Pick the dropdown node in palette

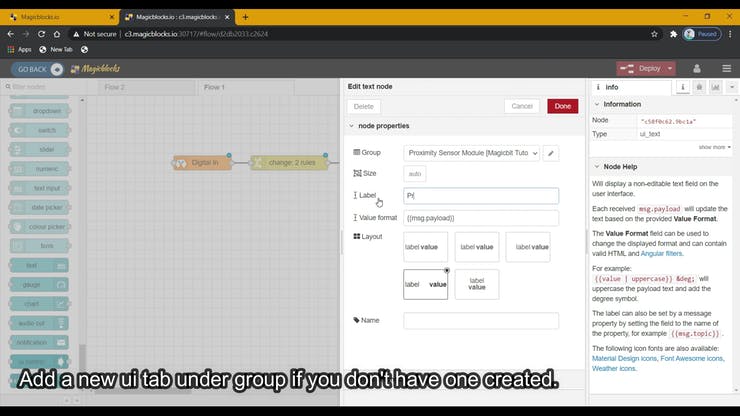(40, 111)
